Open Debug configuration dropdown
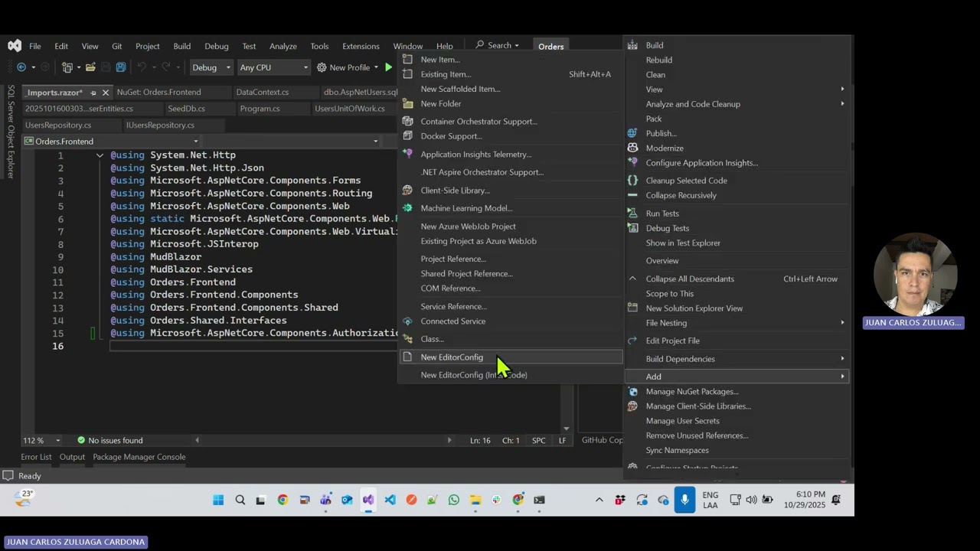 pos(211,67)
